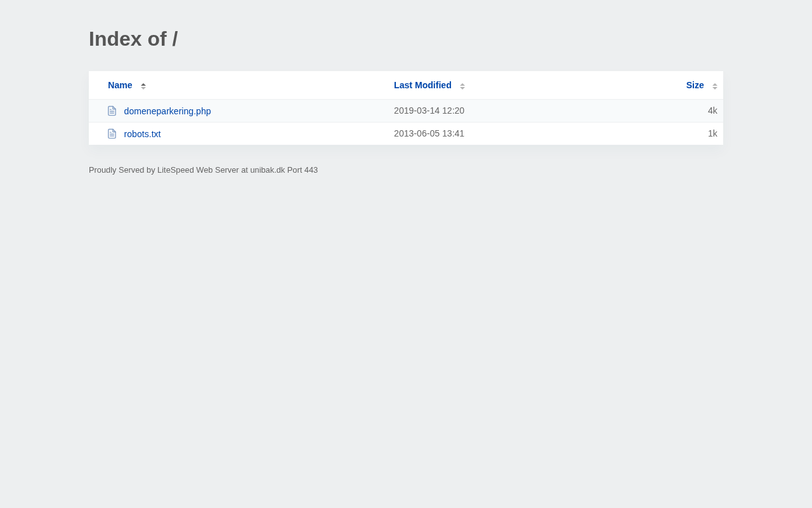
Task: Click "Proudly Served by" footer words
Action: pos(122,170)
